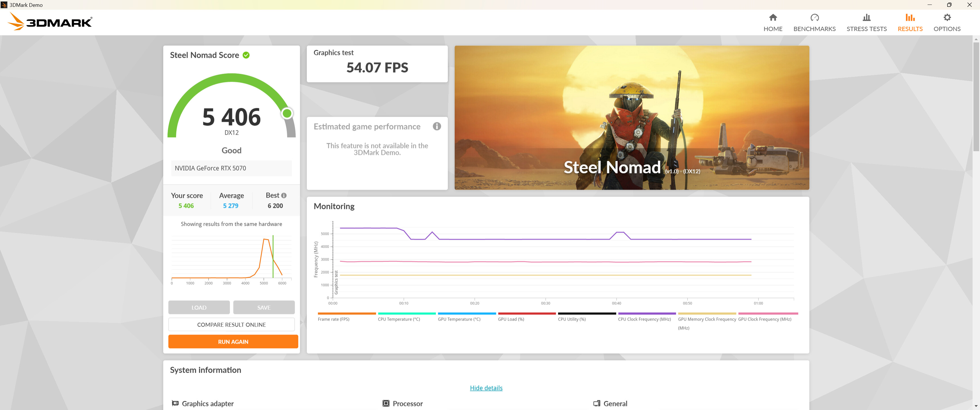Open the Results bar-chart icon
This screenshot has width=980, height=410.
pos(910,17)
